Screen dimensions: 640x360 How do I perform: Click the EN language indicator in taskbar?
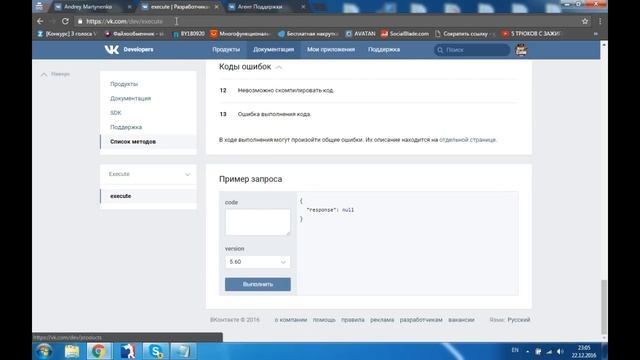click(515, 351)
